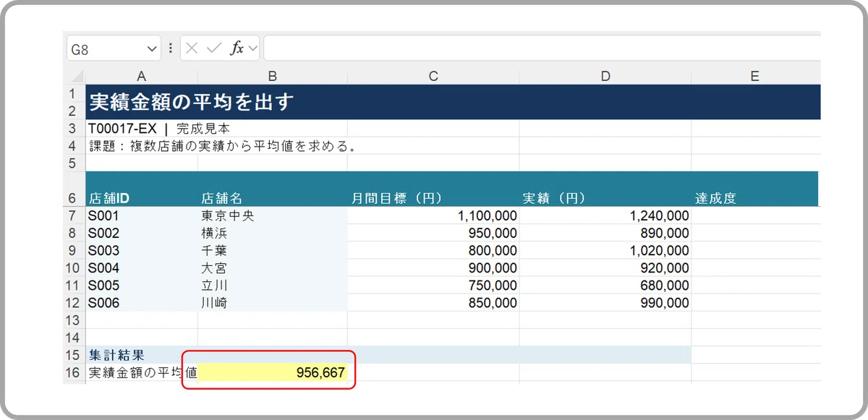
Task: Select row header 12
Action: tap(74, 303)
